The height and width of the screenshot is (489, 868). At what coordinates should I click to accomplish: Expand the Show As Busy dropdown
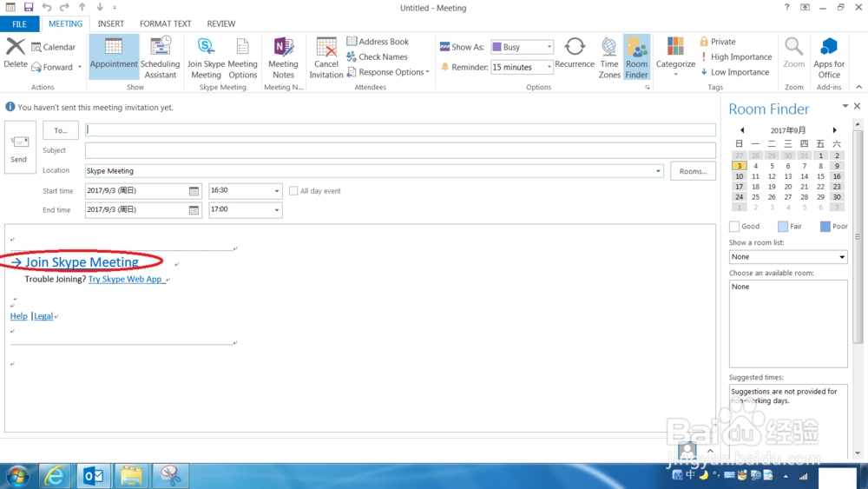[x=549, y=47]
